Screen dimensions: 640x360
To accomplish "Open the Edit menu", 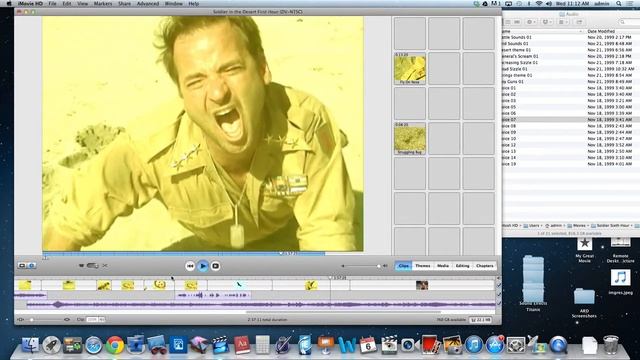I will [x=67, y=4].
